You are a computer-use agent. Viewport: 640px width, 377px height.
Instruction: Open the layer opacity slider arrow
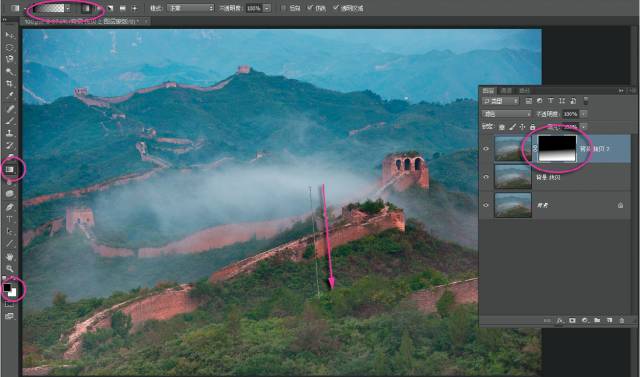(583, 114)
